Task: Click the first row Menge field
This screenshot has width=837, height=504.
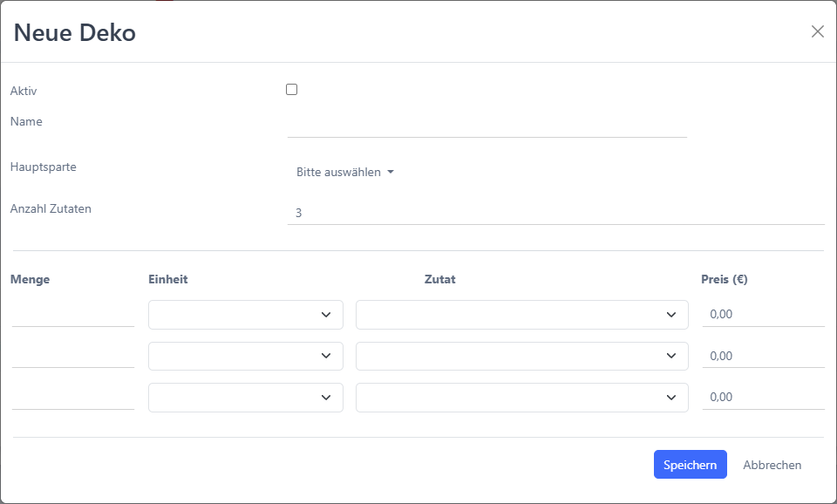Action: point(73,315)
